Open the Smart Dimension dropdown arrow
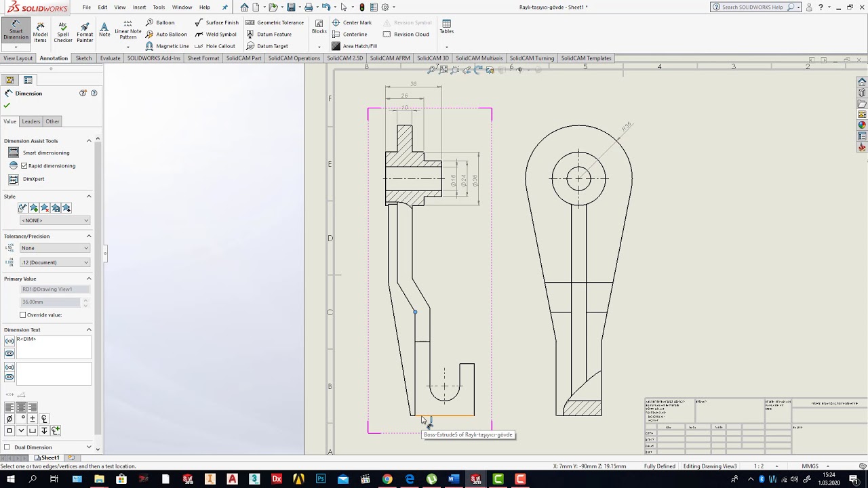868x488 pixels. coord(16,47)
